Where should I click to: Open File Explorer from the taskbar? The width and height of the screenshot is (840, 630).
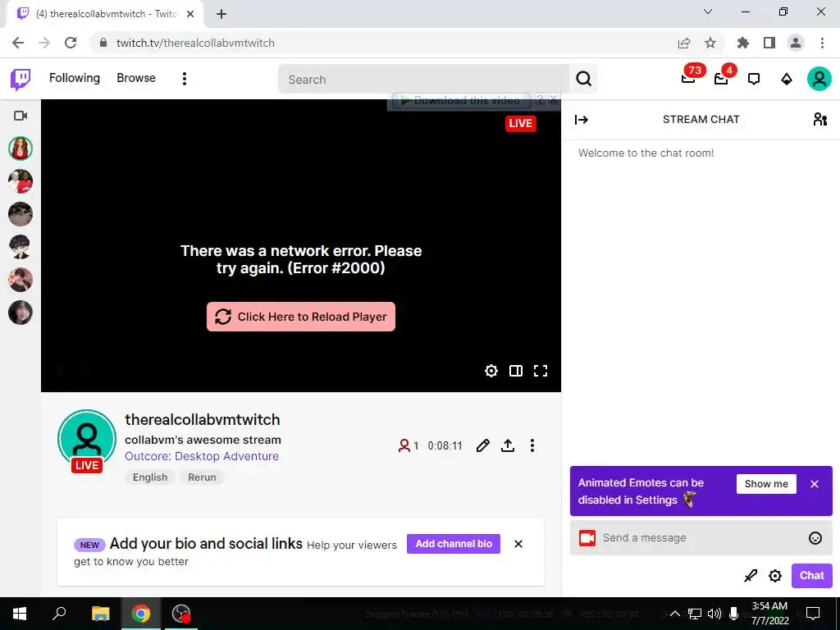coord(100,614)
